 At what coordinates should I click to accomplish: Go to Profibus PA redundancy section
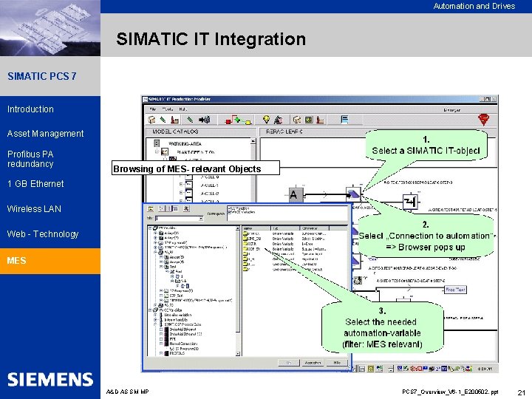pos(30,159)
